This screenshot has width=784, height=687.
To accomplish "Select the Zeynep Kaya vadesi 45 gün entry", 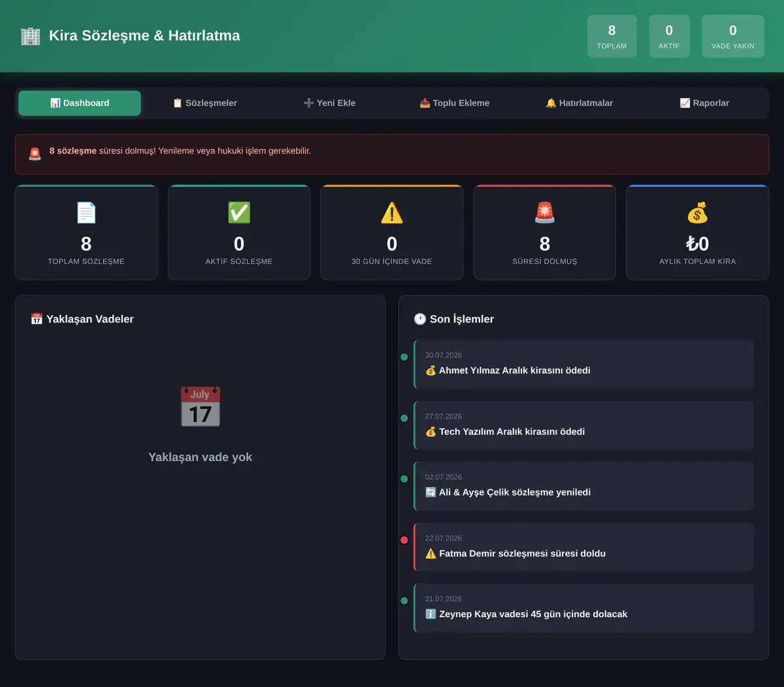I will 584,608.
